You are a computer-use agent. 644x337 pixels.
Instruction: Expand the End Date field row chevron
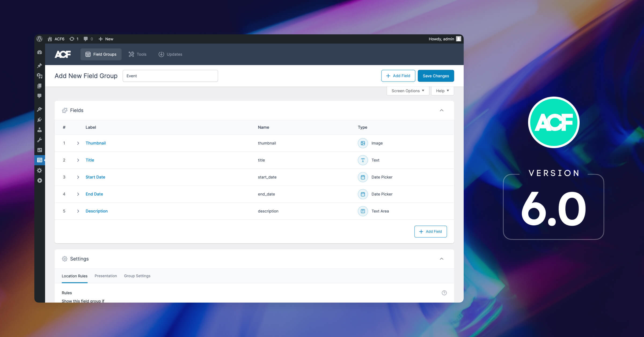(x=78, y=194)
